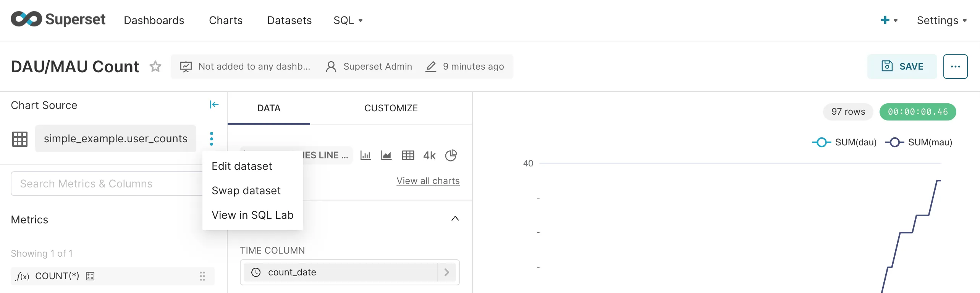
Task: Open the Settings dropdown menu
Action: click(x=941, y=20)
